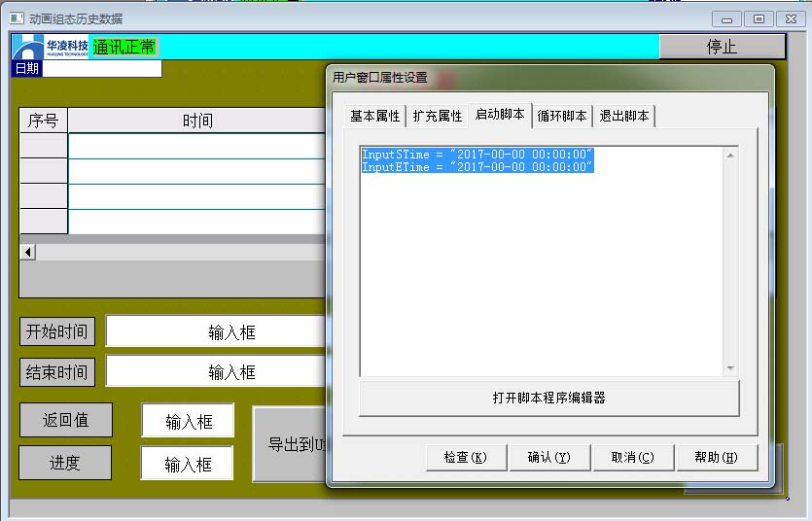Click the 返回值 button
The image size is (812, 521).
[65, 420]
